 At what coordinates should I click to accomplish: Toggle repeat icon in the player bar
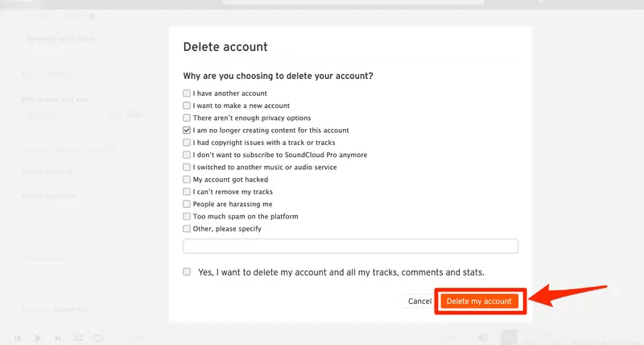click(x=97, y=338)
